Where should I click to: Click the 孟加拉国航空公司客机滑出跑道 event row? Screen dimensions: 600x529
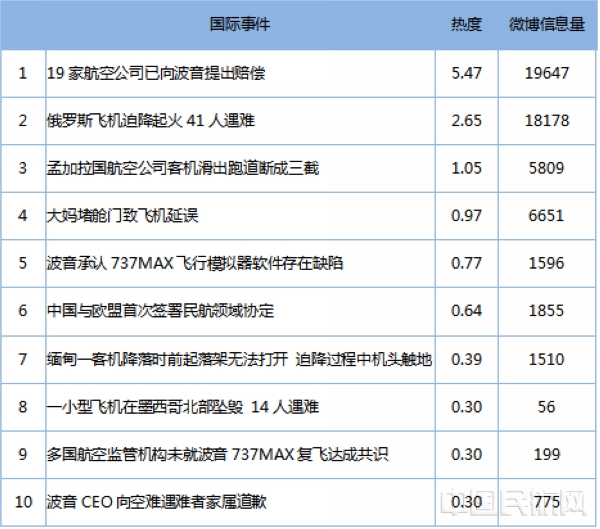183,168
